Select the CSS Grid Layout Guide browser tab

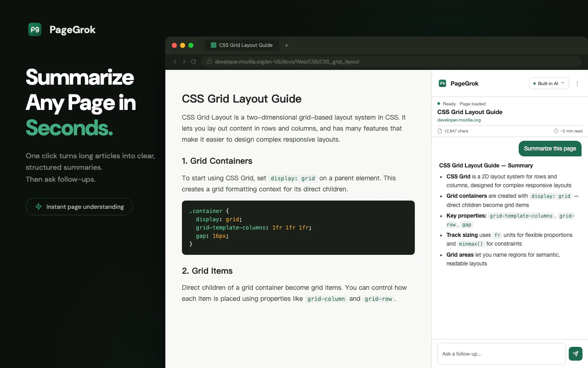242,45
